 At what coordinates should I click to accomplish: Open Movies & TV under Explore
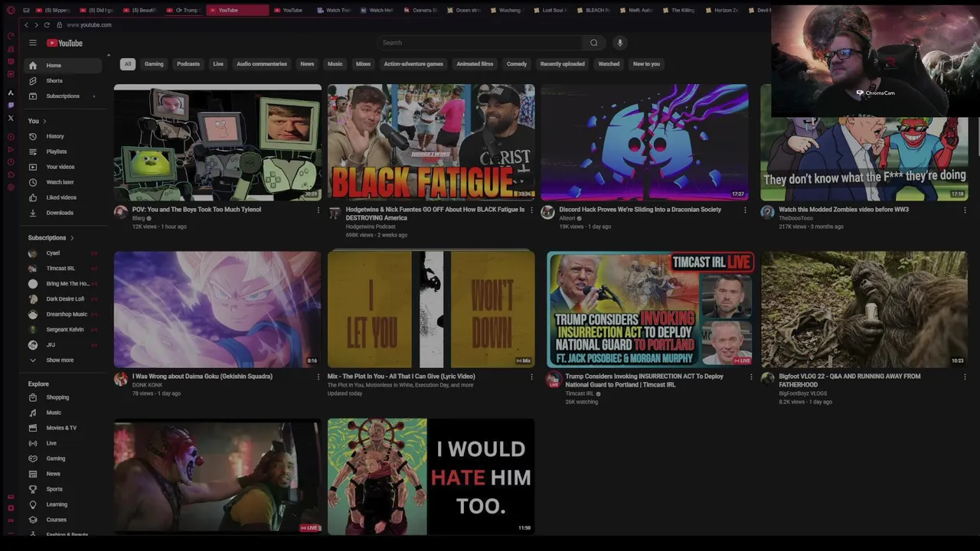coord(61,428)
